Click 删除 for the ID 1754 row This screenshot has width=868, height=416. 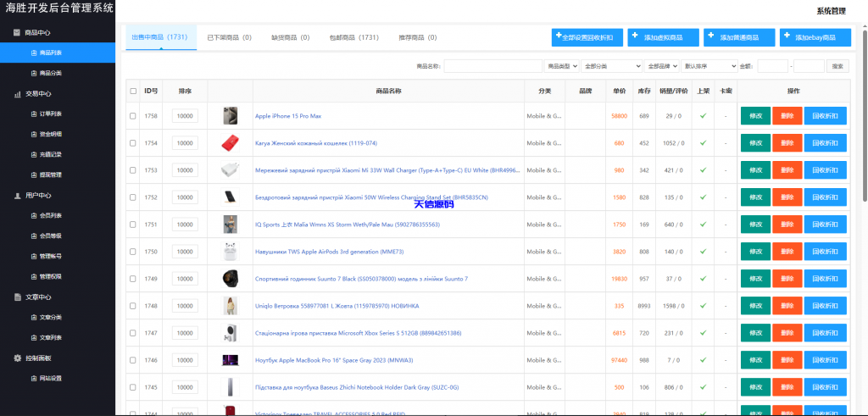[x=787, y=143]
